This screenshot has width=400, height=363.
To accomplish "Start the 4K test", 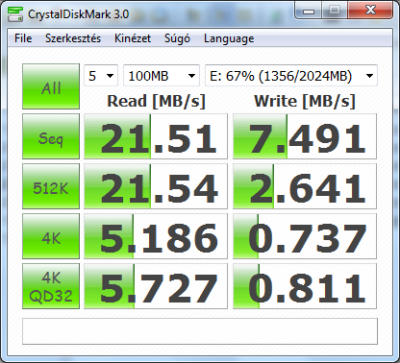I will point(51,236).
